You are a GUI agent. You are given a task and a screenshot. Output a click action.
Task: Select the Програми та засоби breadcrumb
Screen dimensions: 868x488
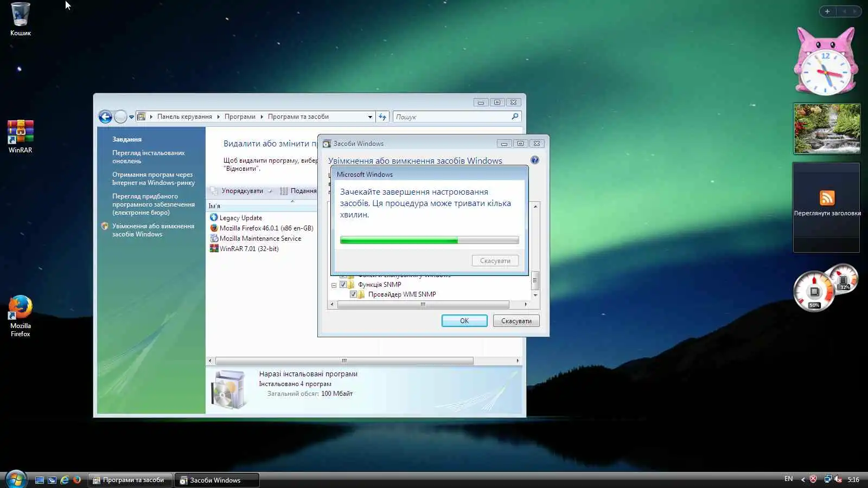[298, 117]
